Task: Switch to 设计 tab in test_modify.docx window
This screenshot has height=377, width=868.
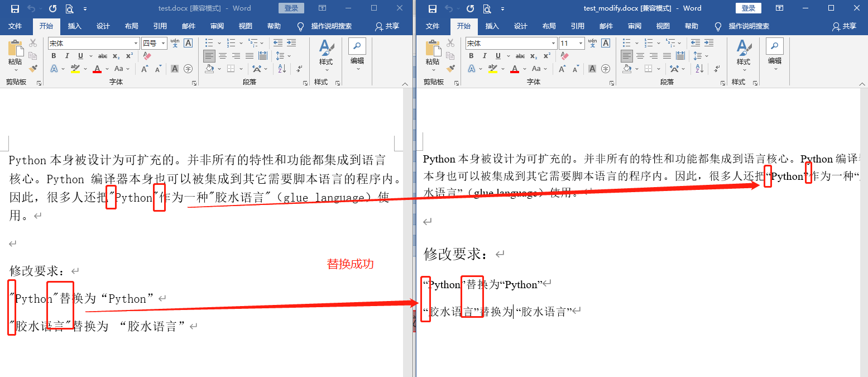Action: [x=521, y=26]
